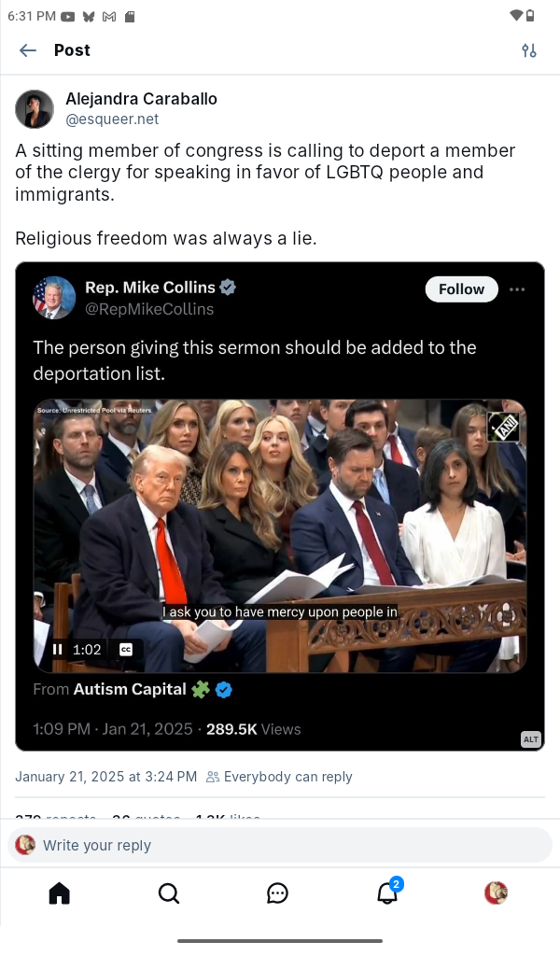The width and height of the screenshot is (560, 956).
Task: Tap the Write your reply field
Action: click(280, 845)
